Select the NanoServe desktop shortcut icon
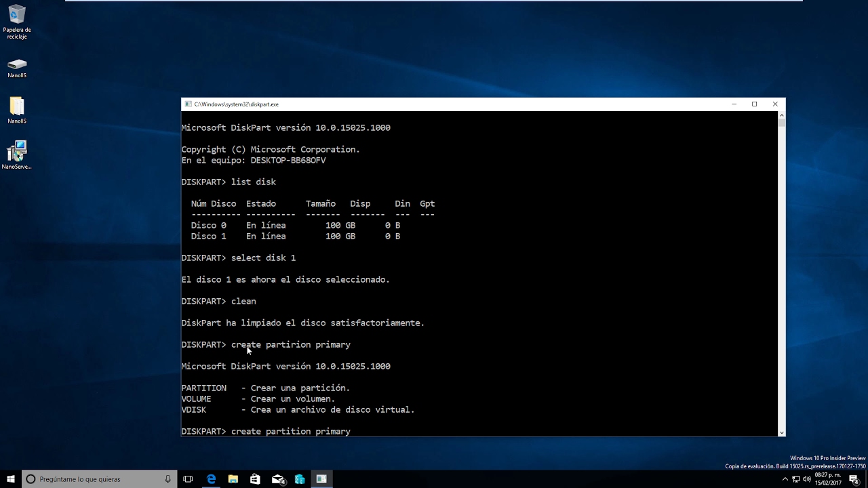 (17, 155)
